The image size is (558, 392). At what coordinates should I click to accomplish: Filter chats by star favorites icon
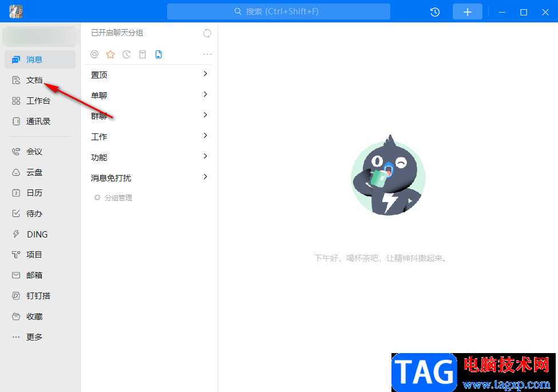(x=110, y=54)
